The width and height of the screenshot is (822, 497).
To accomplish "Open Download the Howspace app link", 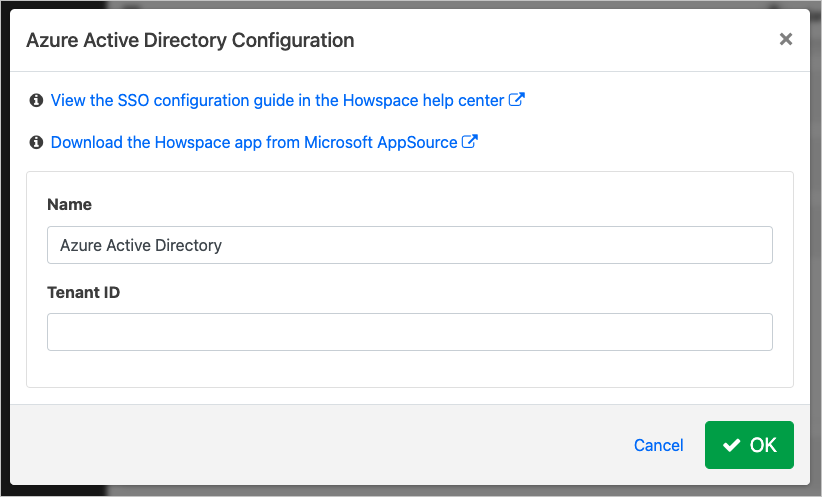I will click(x=254, y=143).
